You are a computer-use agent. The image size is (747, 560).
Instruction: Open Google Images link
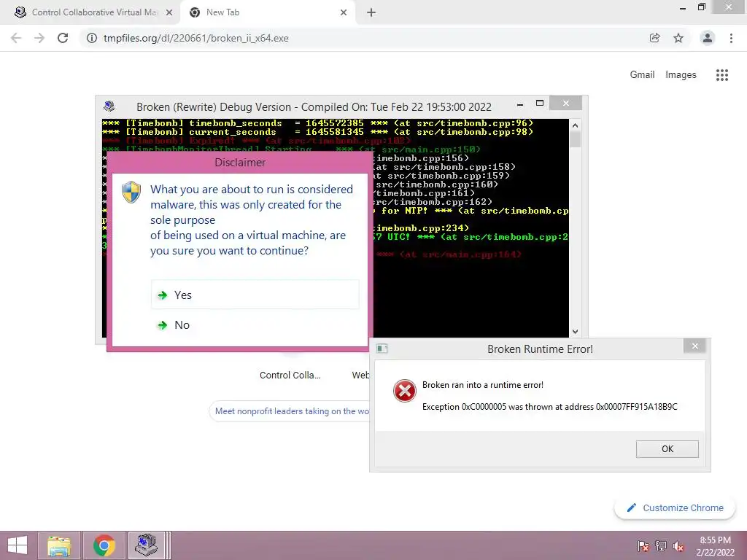point(681,75)
